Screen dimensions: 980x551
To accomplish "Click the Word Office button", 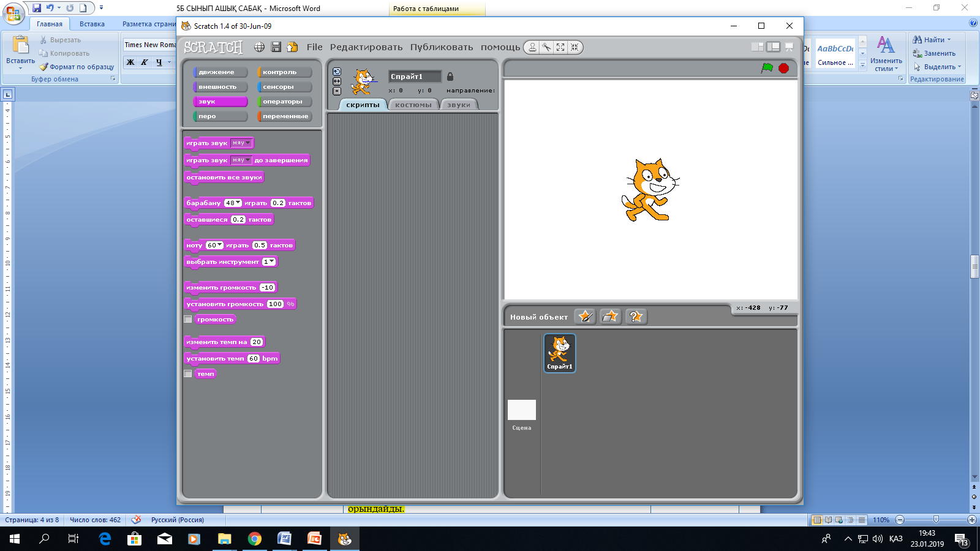I will [x=13, y=13].
